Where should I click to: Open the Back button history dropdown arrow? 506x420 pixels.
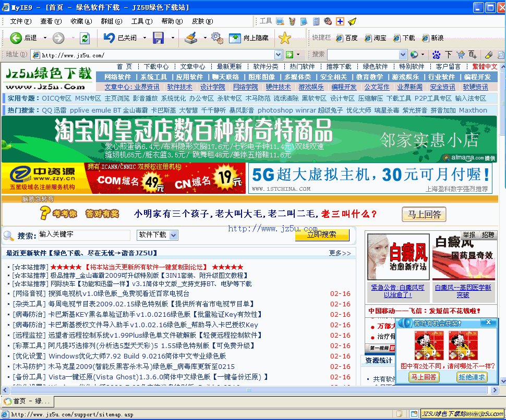click(45, 38)
